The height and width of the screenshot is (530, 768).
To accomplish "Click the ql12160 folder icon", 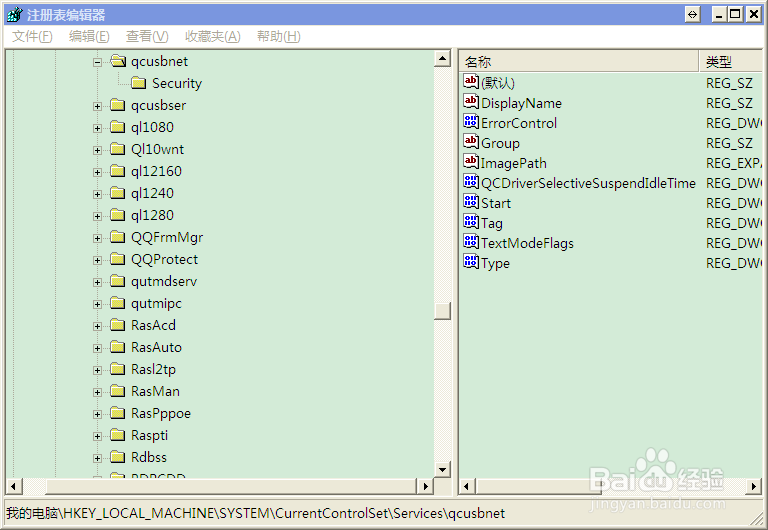I will pyautogui.click(x=118, y=171).
